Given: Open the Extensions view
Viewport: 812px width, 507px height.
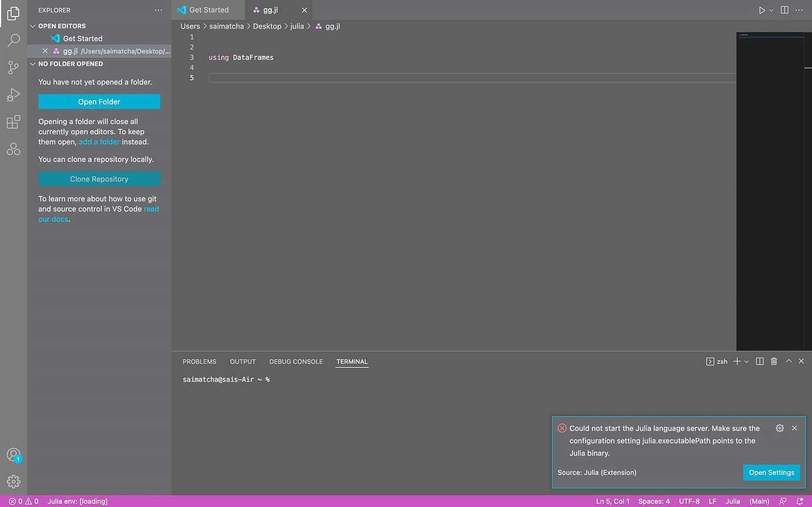Looking at the screenshot, I should click(14, 122).
